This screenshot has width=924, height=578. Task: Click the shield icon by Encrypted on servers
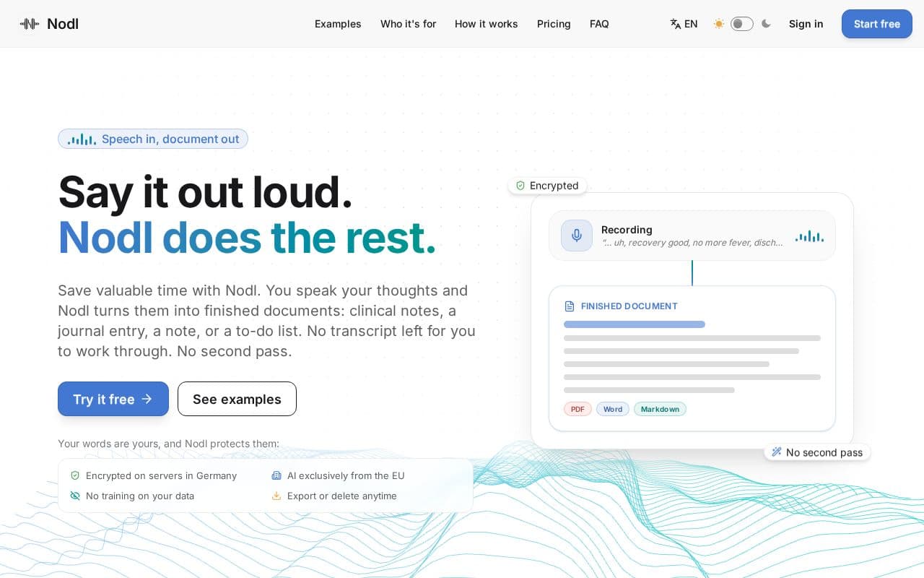click(75, 475)
